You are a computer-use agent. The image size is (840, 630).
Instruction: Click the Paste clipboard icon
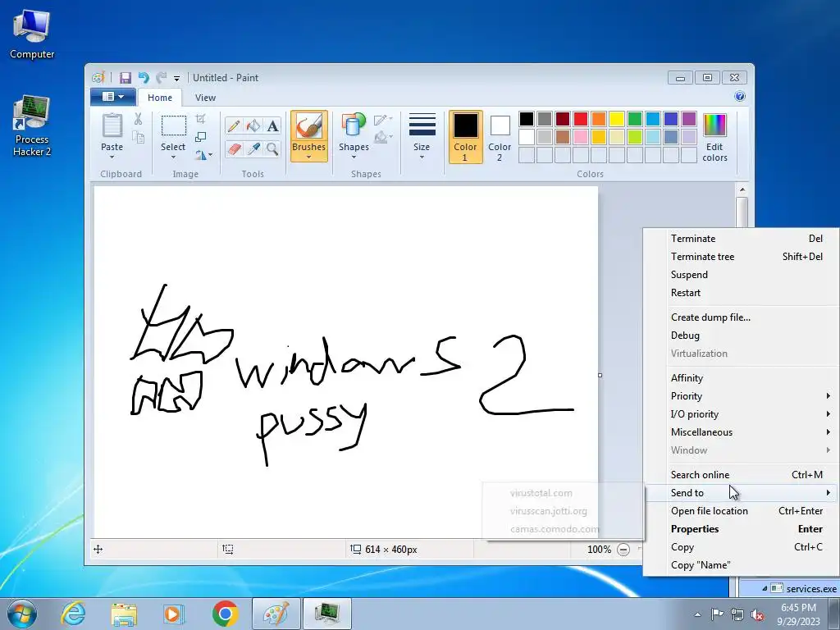[112, 126]
